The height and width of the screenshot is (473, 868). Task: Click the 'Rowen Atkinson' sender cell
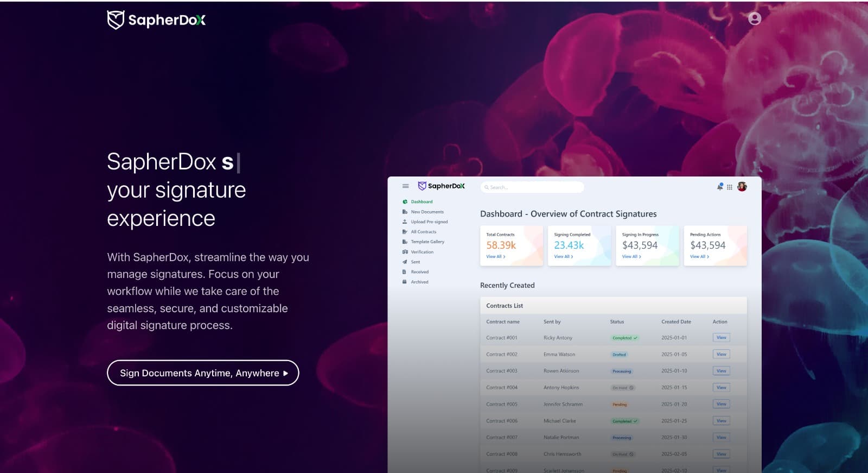[561, 371]
